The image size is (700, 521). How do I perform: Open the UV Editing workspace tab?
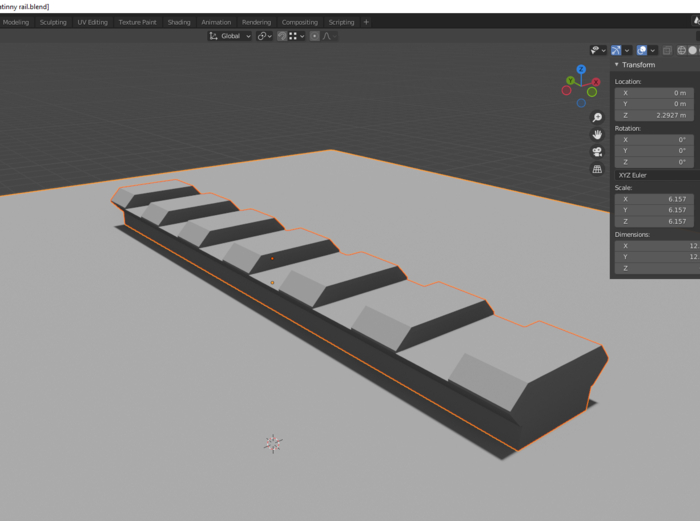[x=92, y=22]
